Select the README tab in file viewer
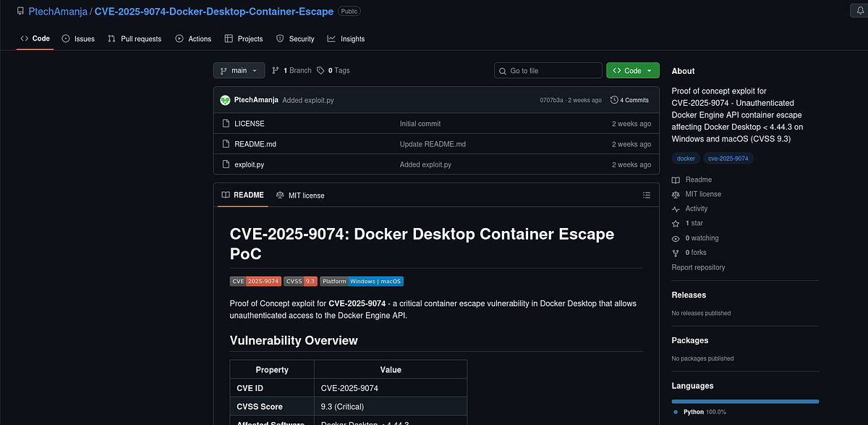Screen dimensions: 868x425 pos(243,195)
